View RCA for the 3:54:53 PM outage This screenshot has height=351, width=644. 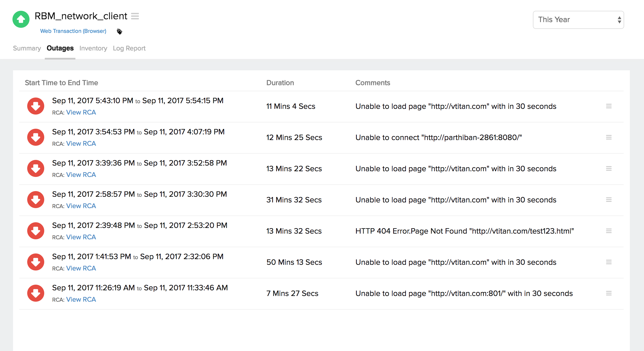(81, 143)
